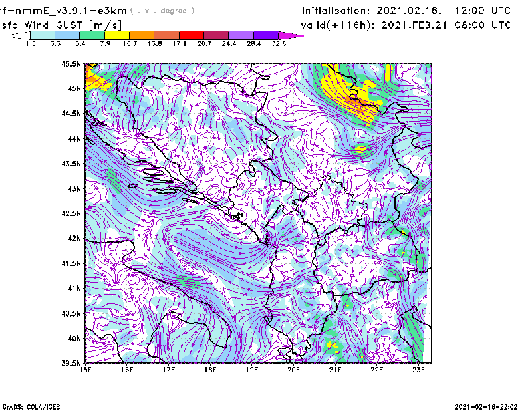Click the 44N latitude label
Viewport: 532px width, 411px height.
(74, 138)
